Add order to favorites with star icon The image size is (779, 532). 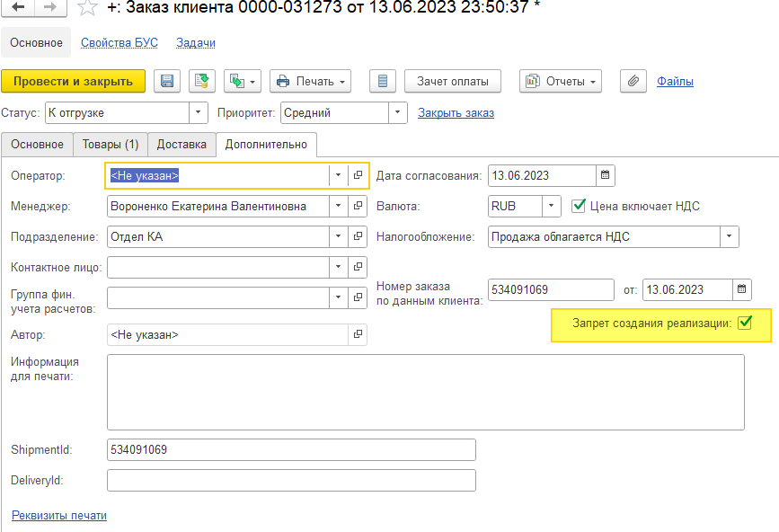[x=87, y=8]
